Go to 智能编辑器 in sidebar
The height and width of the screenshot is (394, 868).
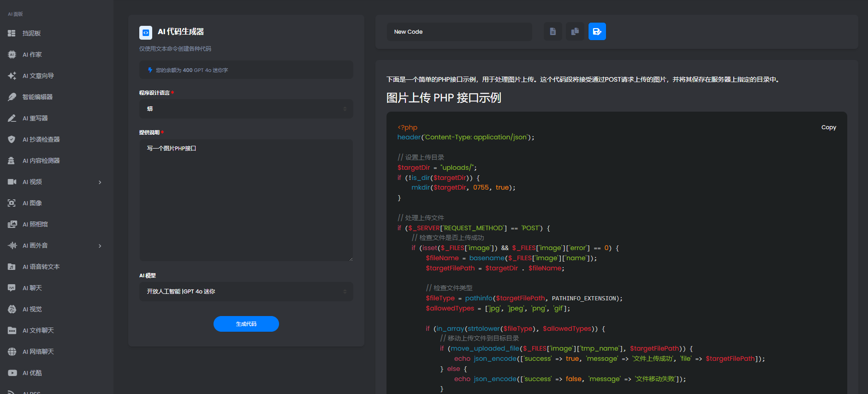[37, 97]
